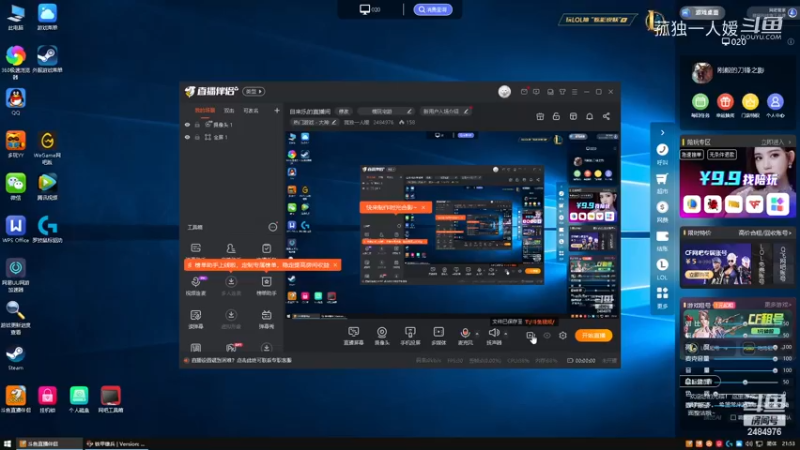Open the mode switch pill beside 直播伴侣 logo
The width and height of the screenshot is (800, 450).
coord(254,92)
